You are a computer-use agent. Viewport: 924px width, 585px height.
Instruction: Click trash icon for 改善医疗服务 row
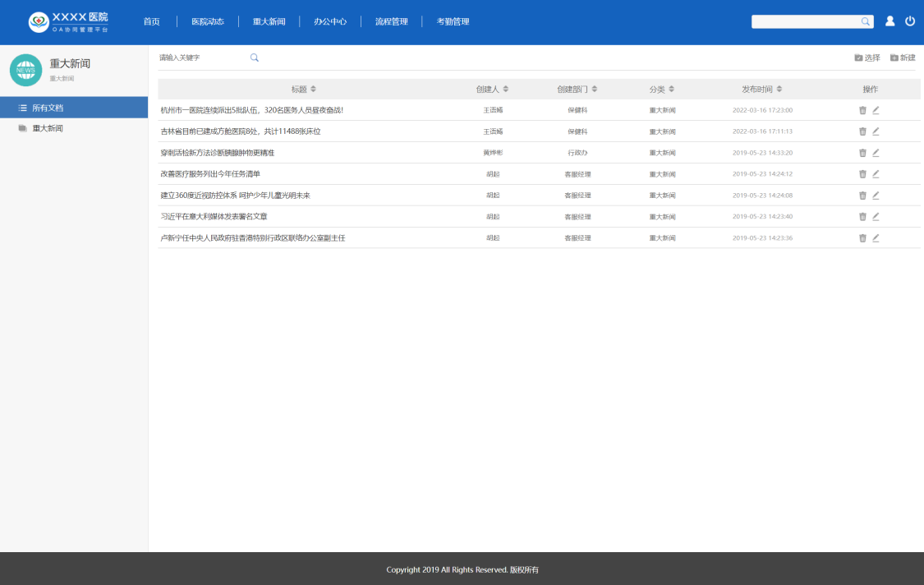[x=862, y=174]
